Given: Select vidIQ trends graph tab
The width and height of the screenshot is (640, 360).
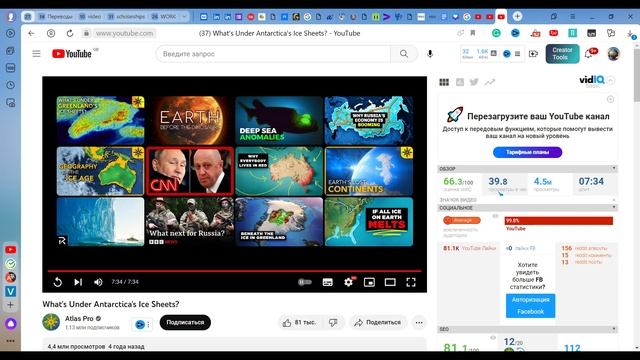Looking at the screenshot, I should click(490, 82).
